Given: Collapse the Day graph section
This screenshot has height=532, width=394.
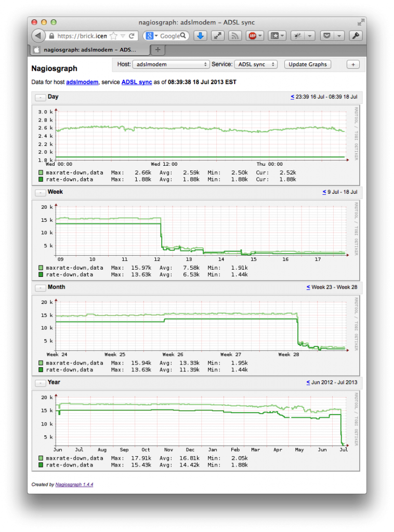Looking at the screenshot, I should coord(40,97).
